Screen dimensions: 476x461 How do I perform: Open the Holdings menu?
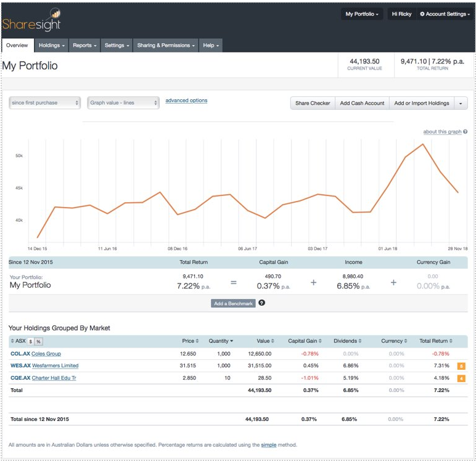click(52, 45)
